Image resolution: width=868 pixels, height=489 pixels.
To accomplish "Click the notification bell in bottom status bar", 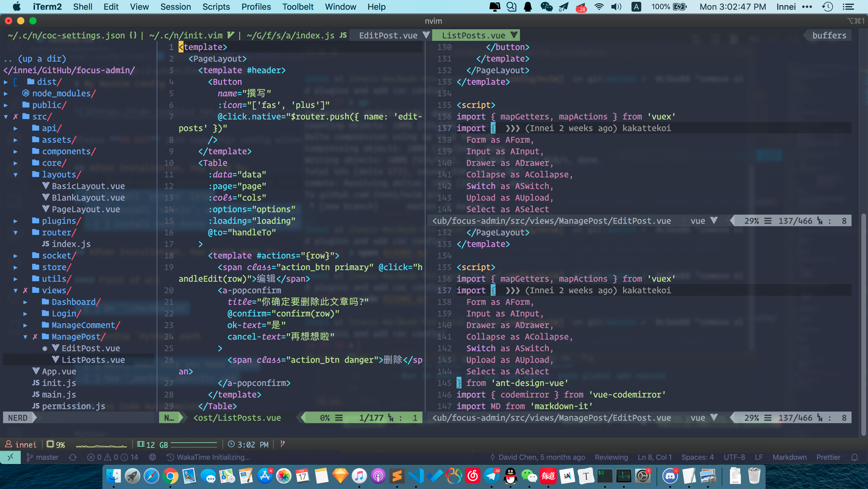I will coord(854,457).
